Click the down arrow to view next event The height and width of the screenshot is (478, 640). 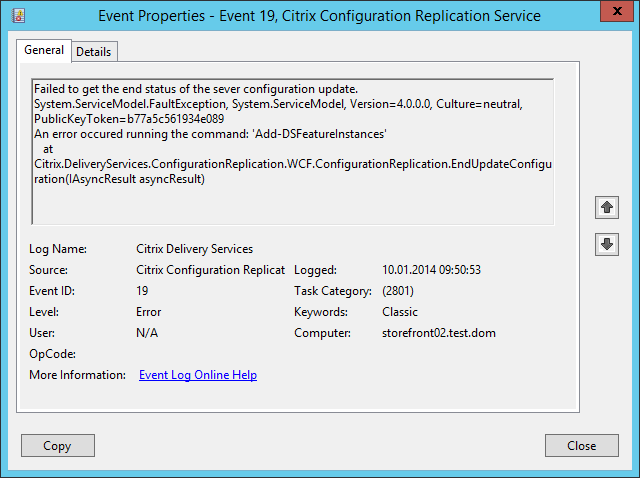tap(606, 244)
